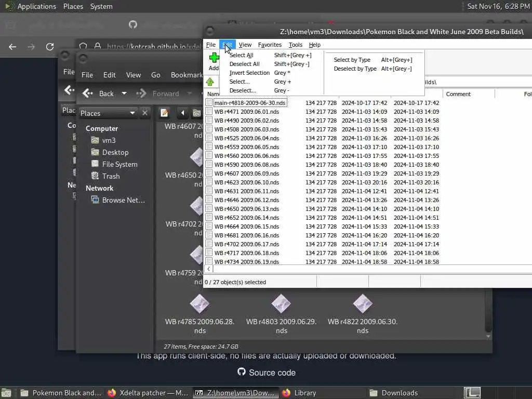The width and height of the screenshot is (532, 399).
Task: Select the WB r4803 2009.06.29.nds file icon
Action: (281, 303)
